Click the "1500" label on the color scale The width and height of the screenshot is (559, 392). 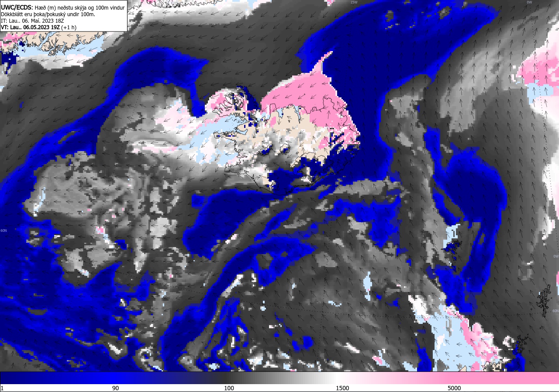(342, 388)
